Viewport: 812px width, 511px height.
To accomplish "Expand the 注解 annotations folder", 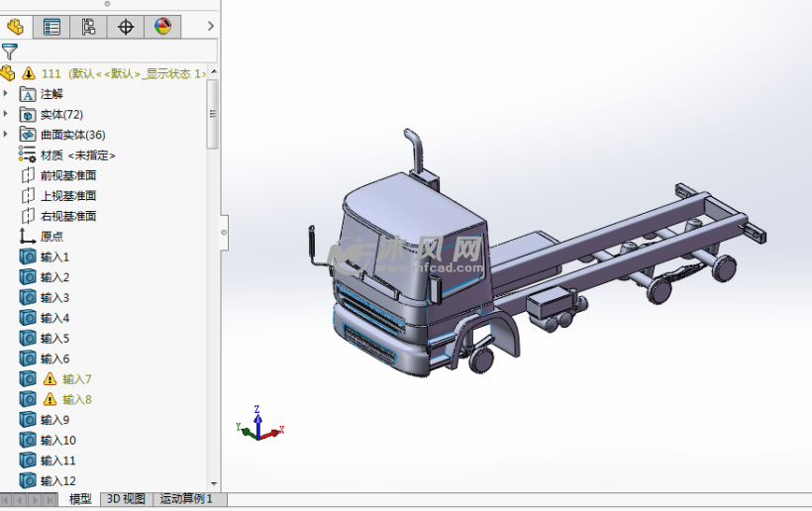I will click(6, 94).
